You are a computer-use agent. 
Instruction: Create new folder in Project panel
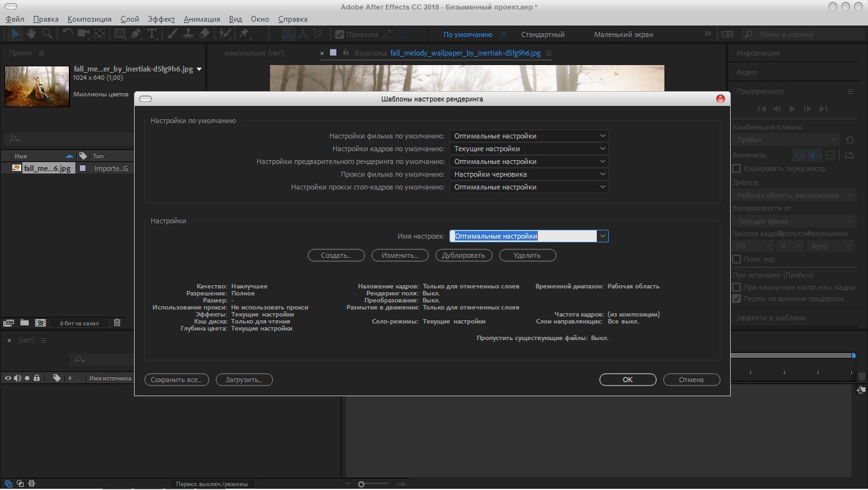coord(24,323)
